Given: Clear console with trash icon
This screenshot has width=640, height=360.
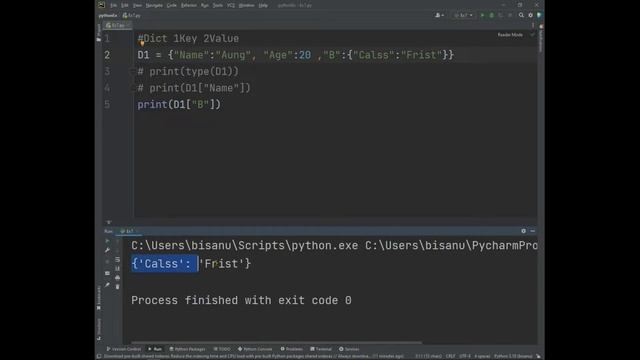Looking at the screenshot, I should 118,287.
